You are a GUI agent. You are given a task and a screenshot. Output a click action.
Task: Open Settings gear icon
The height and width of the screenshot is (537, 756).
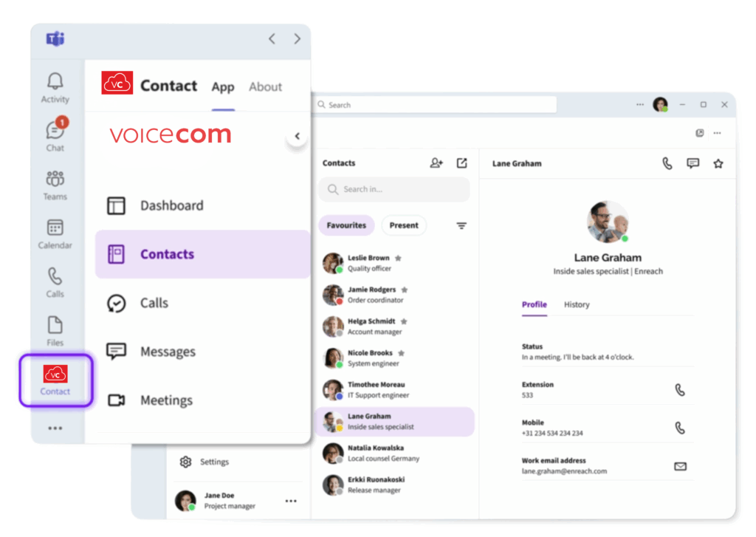[x=185, y=462]
